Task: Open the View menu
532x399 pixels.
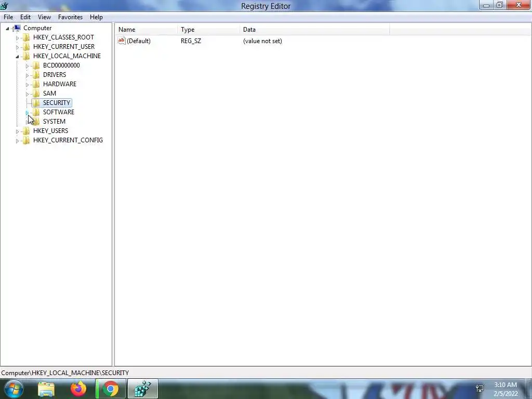Action: [44, 17]
